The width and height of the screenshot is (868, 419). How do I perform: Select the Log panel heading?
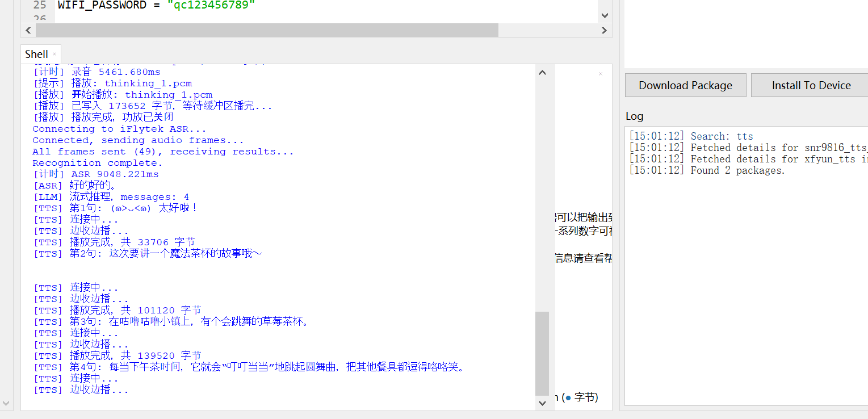point(634,116)
